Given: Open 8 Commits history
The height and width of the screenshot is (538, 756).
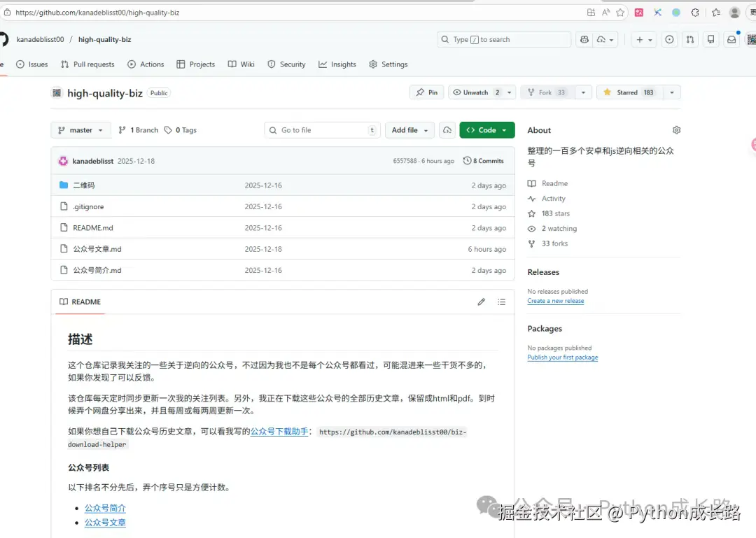Looking at the screenshot, I should coord(483,161).
